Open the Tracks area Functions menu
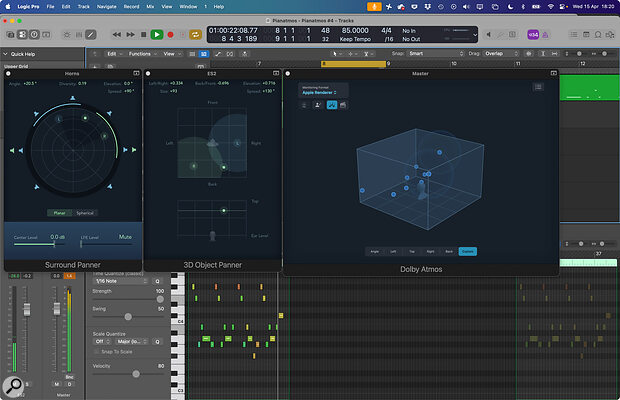This screenshot has height=400, width=620. (143, 54)
